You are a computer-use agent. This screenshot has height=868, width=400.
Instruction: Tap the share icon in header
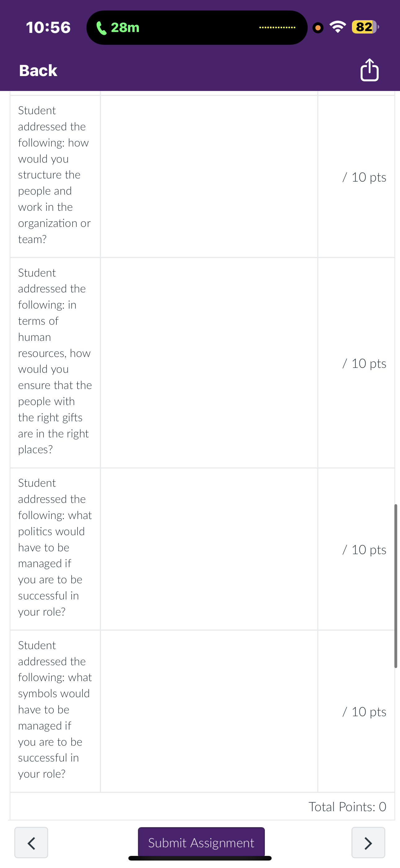369,70
